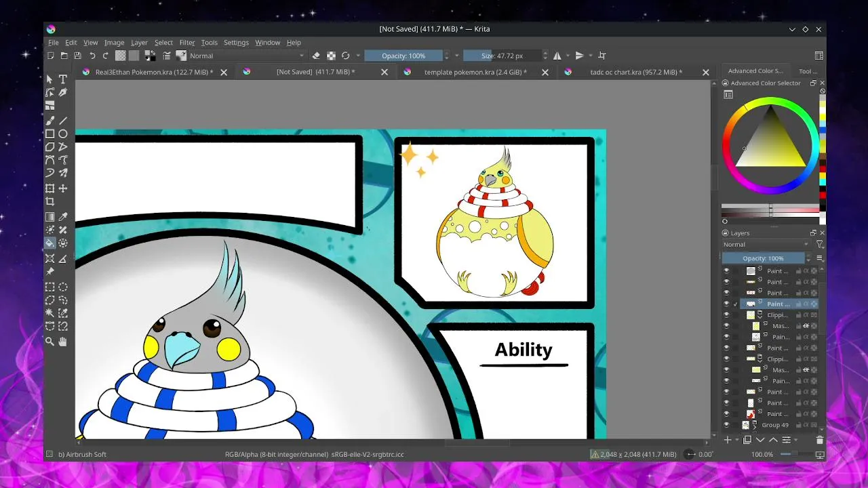Viewport: 868px width, 488px height.
Task: Click the Open file icon
Action: pos(64,56)
